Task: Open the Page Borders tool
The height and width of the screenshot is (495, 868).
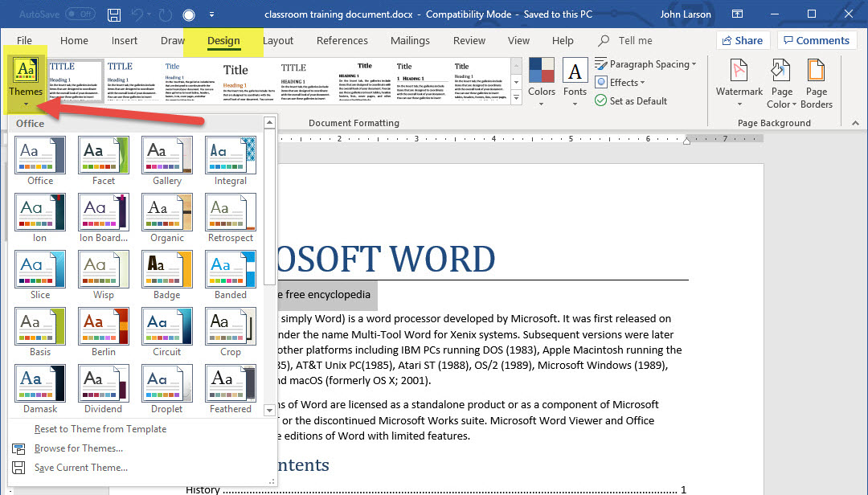Action: [x=816, y=72]
